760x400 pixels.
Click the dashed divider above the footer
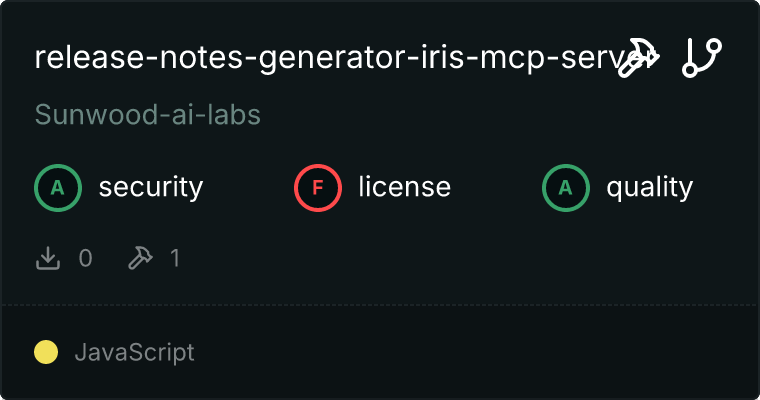[x=380, y=304]
